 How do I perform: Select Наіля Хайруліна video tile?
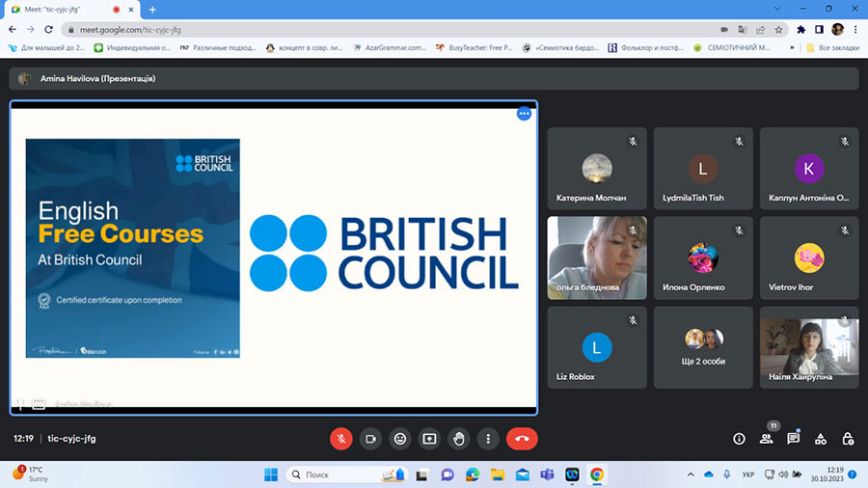(x=809, y=347)
